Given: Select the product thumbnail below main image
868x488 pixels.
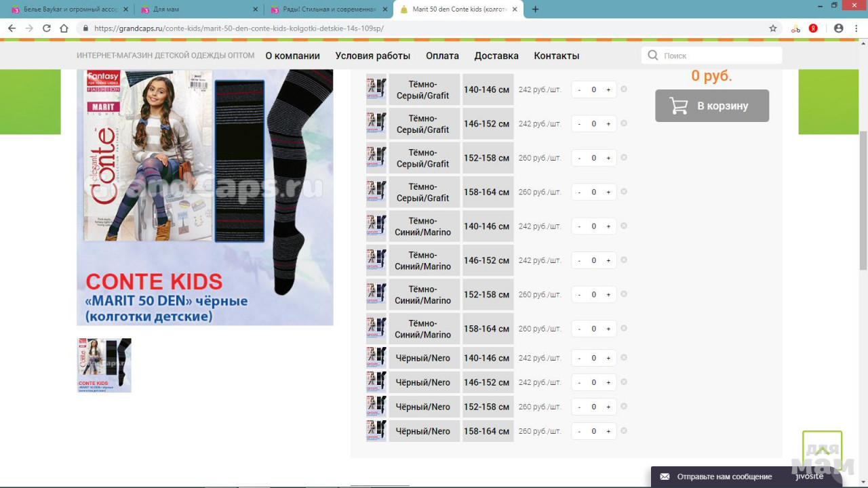Looking at the screenshot, I should click(104, 365).
